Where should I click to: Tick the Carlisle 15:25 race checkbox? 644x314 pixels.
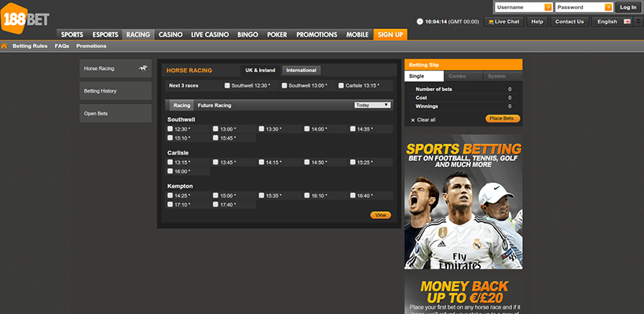click(x=353, y=162)
